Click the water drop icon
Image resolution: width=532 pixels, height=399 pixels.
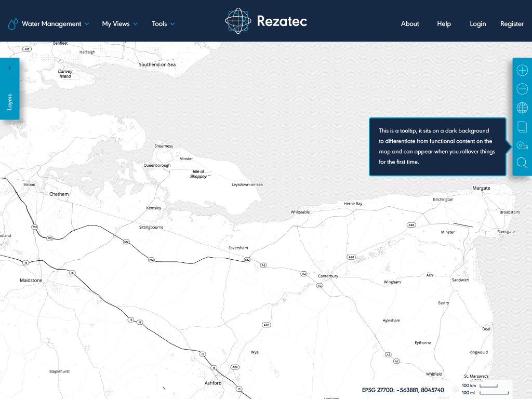coord(12,24)
